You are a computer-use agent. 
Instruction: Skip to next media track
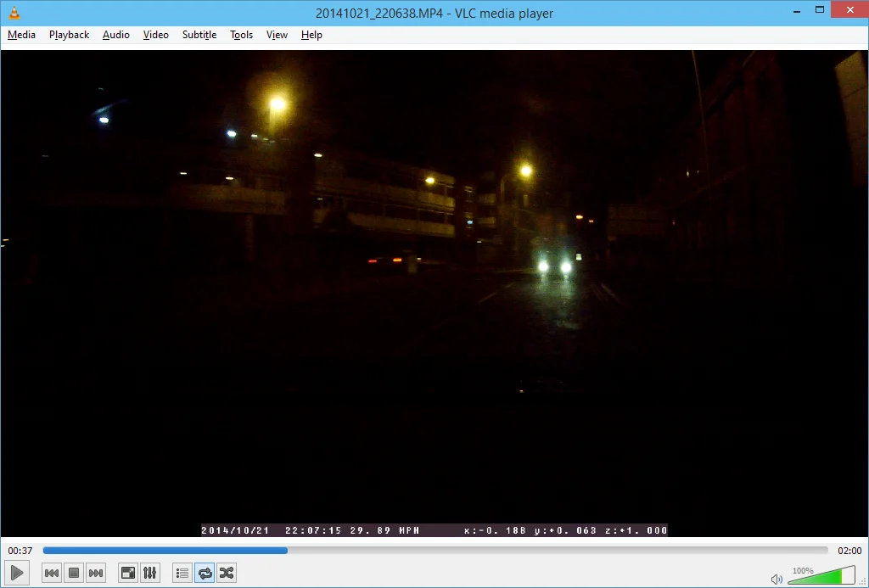96,573
